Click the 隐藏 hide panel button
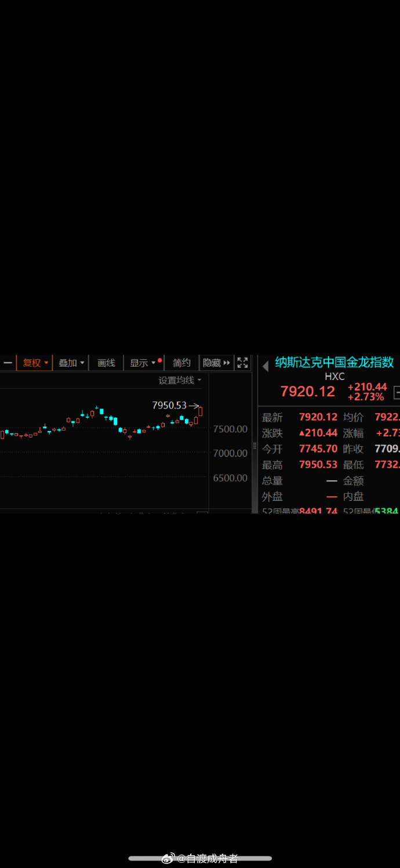400x868 pixels. coord(216,363)
